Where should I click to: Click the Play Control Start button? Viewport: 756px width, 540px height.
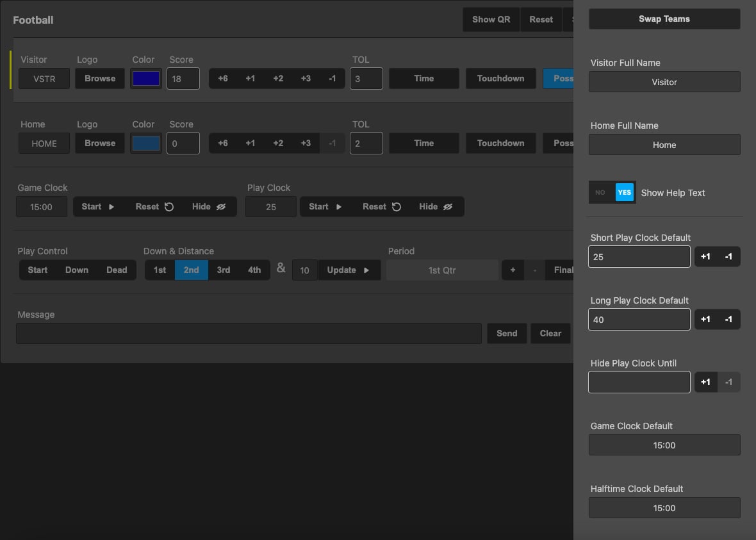pos(38,270)
